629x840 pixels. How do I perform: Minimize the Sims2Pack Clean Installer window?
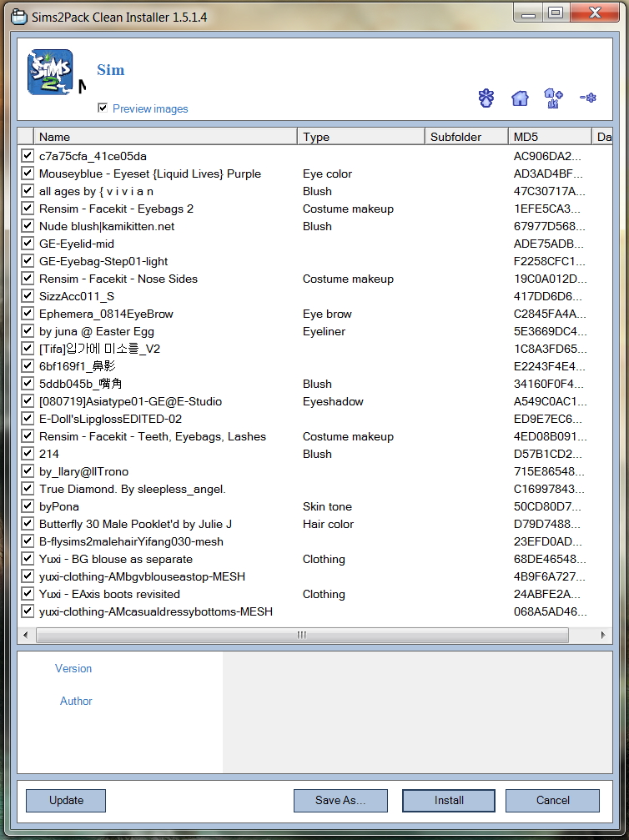pos(528,13)
